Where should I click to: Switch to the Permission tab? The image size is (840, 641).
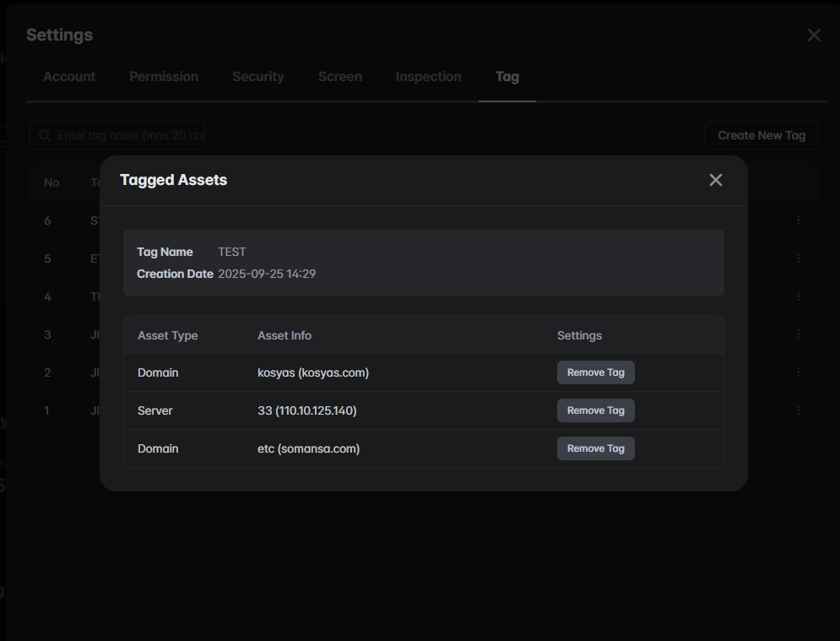(164, 77)
